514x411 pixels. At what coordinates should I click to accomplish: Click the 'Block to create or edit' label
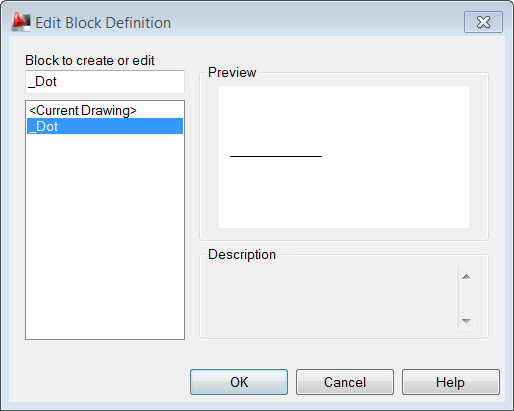tap(90, 61)
